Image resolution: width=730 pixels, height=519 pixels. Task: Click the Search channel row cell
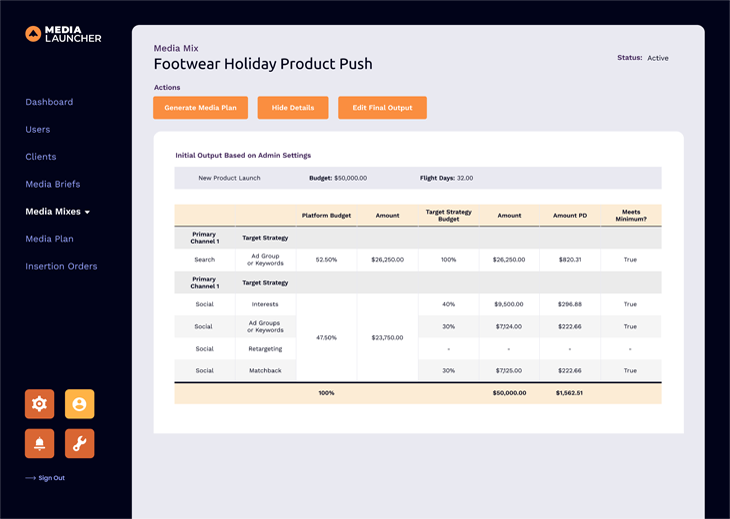click(204, 259)
